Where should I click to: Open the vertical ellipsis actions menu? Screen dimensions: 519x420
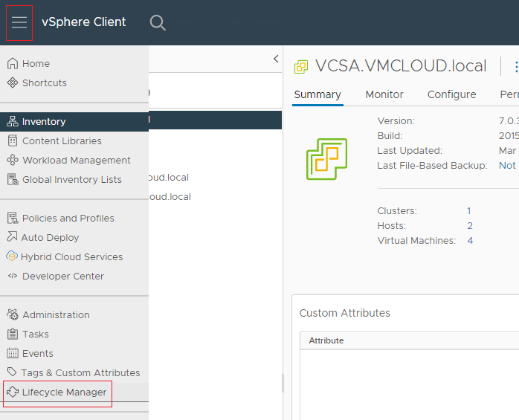tap(516, 67)
